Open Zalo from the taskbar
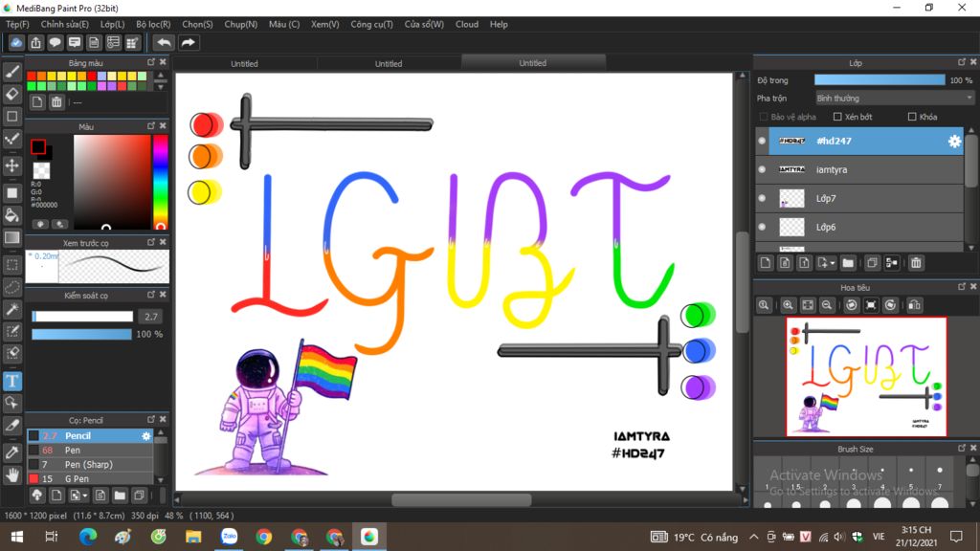The image size is (980, 551). (x=229, y=537)
